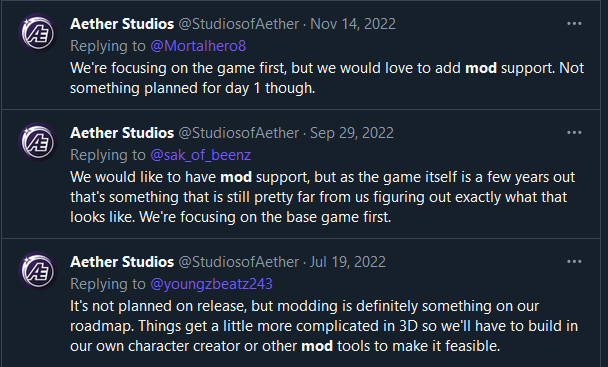This screenshot has height=367, width=608.
Task: Click Aether Studios name on third tweet
Action: click(x=122, y=262)
